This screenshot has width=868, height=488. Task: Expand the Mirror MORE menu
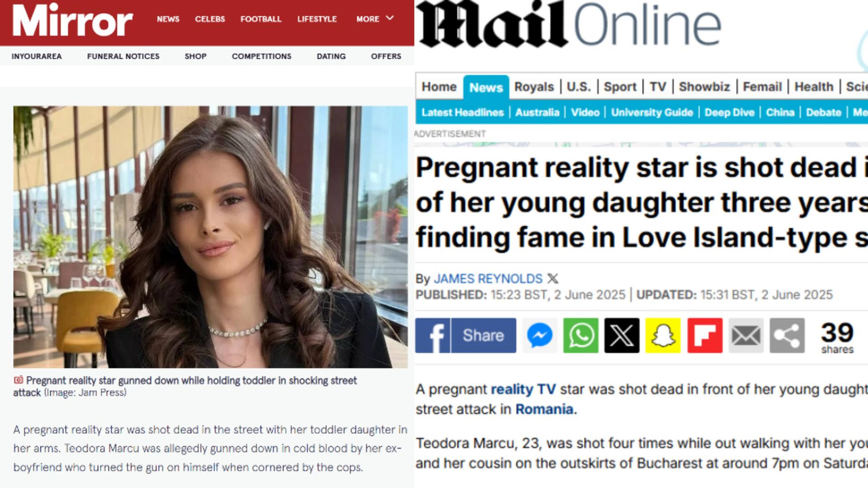(x=375, y=19)
